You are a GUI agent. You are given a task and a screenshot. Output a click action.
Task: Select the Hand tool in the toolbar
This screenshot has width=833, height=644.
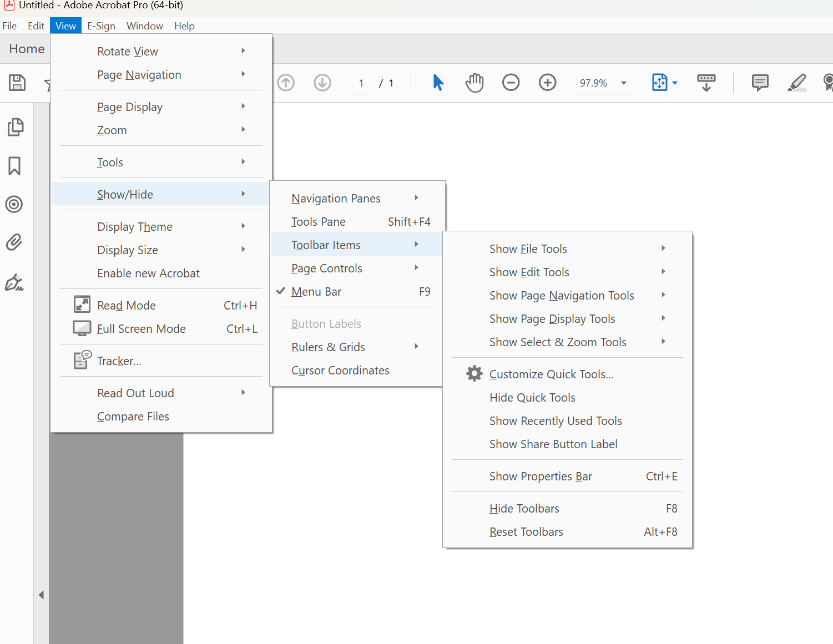(x=474, y=82)
